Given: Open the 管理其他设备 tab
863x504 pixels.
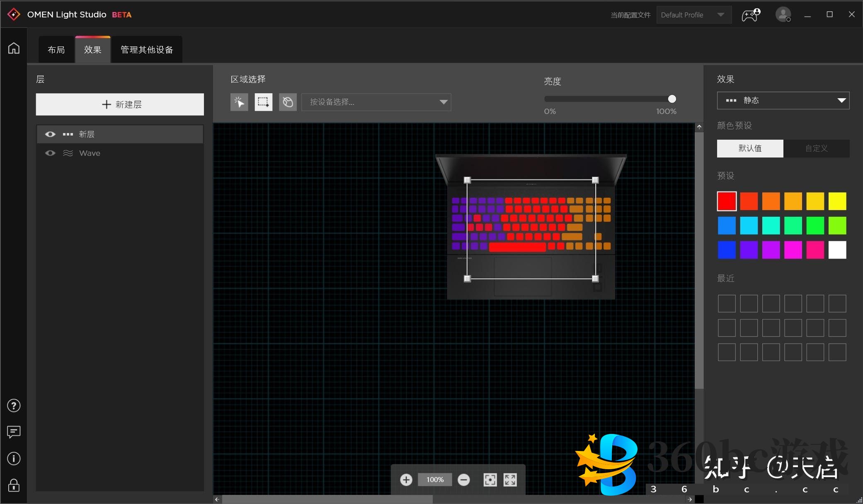Looking at the screenshot, I should point(147,50).
